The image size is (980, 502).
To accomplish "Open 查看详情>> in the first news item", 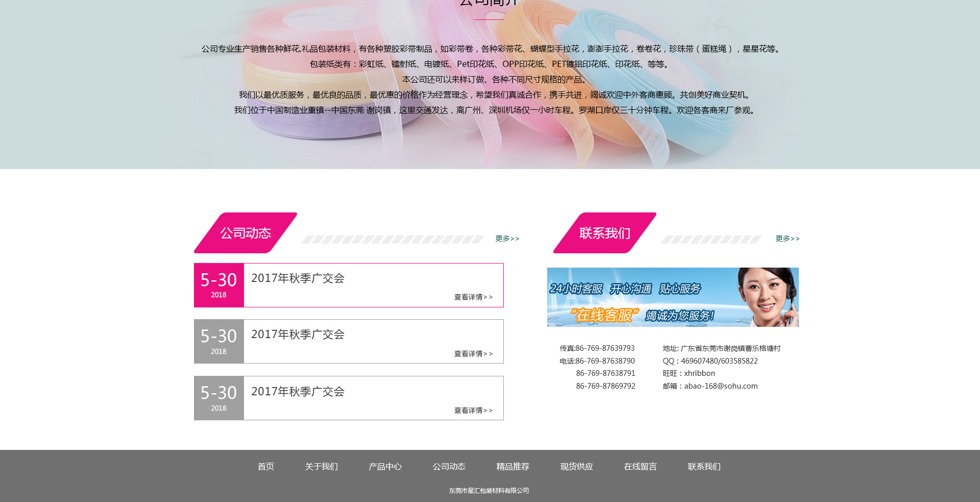I will (473, 297).
